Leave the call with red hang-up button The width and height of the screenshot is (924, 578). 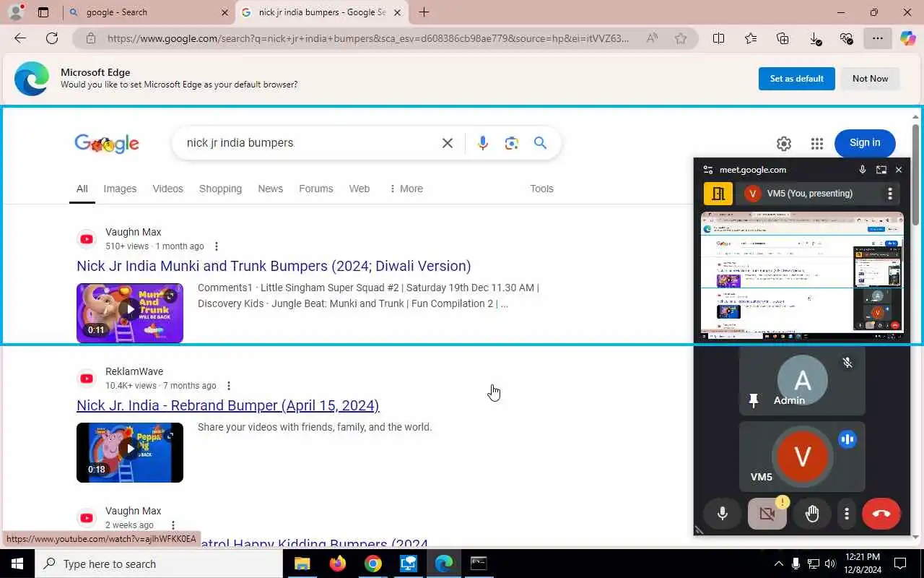pyautogui.click(x=881, y=514)
